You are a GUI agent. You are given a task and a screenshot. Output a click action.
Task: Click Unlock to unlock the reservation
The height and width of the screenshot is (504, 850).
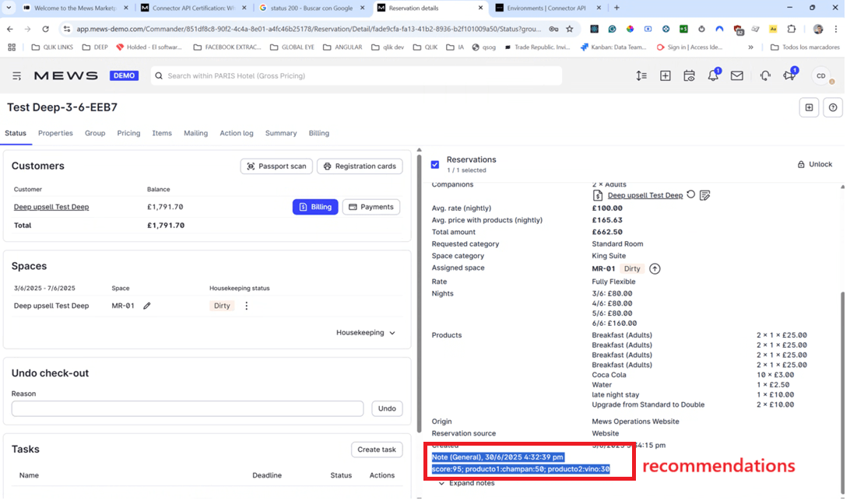(x=815, y=164)
